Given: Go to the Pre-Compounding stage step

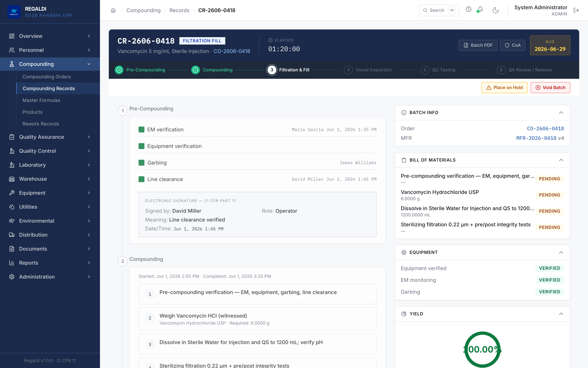Looking at the screenshot, I should point(140,70).
